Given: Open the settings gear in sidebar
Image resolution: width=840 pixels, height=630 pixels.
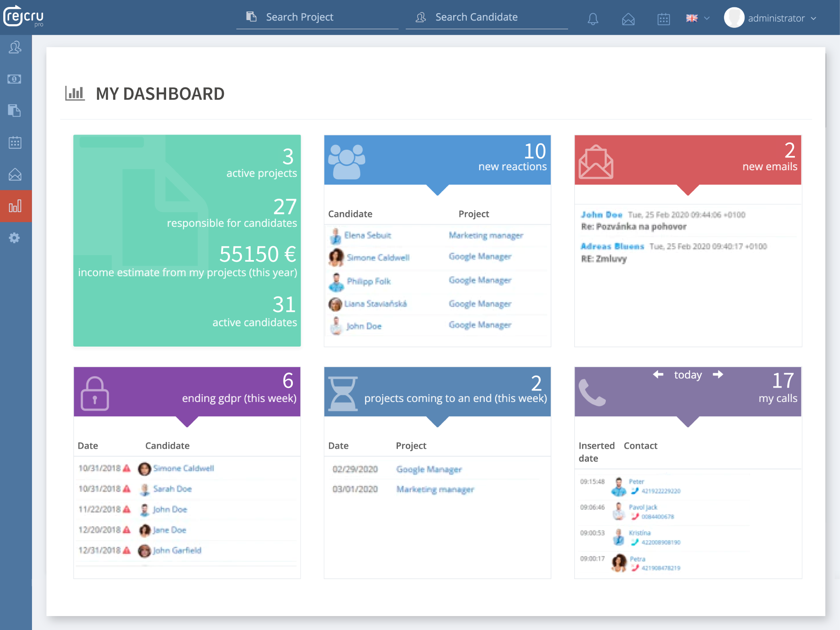Looking at the screenshot, I should tap(15, 238).
